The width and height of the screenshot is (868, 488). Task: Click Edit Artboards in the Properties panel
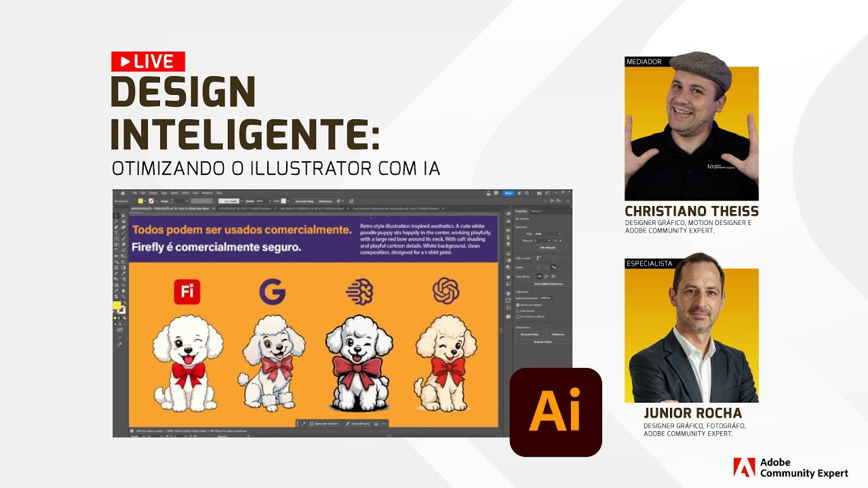pyautogui.click(x=547, y=247)
